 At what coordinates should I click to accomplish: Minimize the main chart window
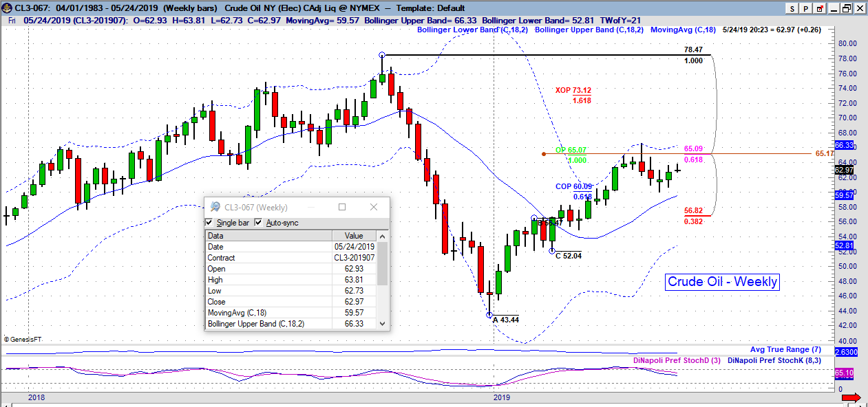point(834,8)
